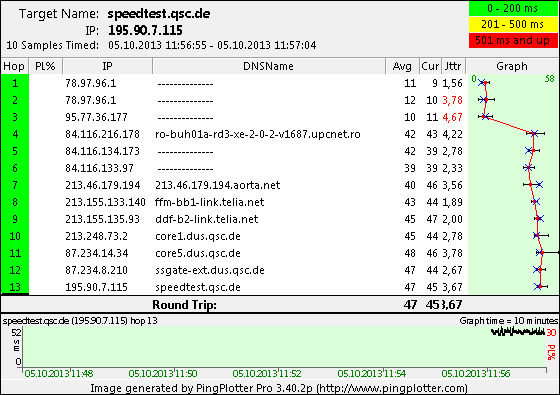Click the black latency trace in time graph
Screen dimensions: 560x395
click(518, 332)
